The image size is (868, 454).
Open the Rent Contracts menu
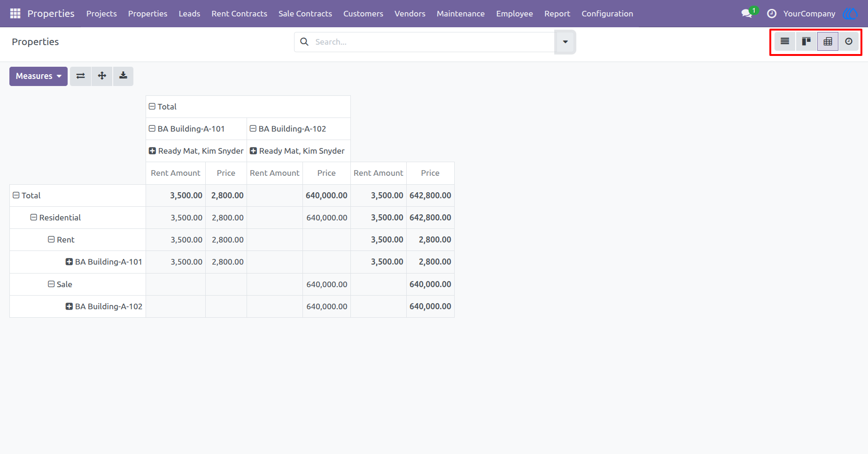click(239, 14)
